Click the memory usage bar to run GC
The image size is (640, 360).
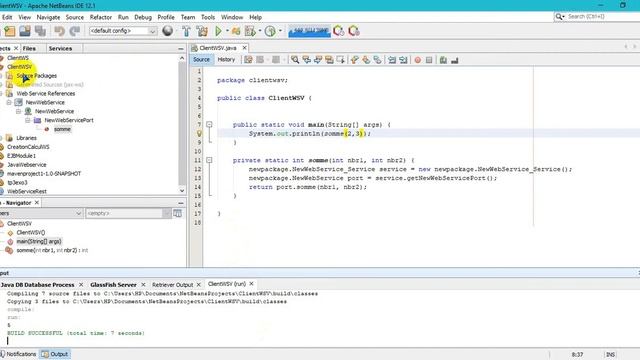coord(309,31)
